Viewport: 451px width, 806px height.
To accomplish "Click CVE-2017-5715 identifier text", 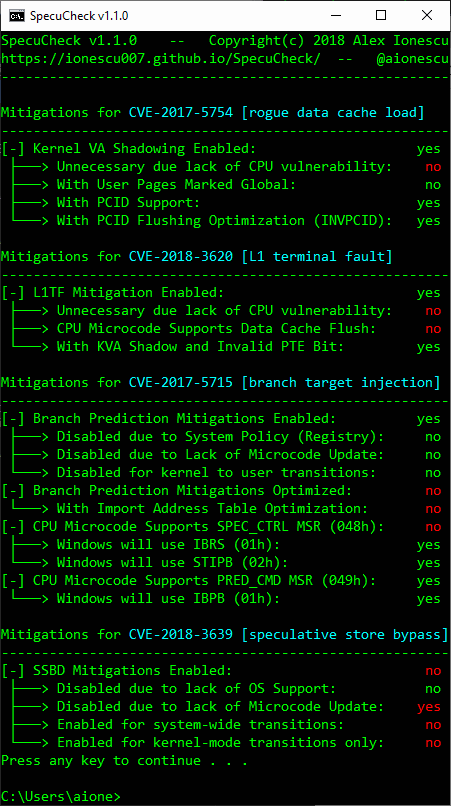I will point(181,382).
